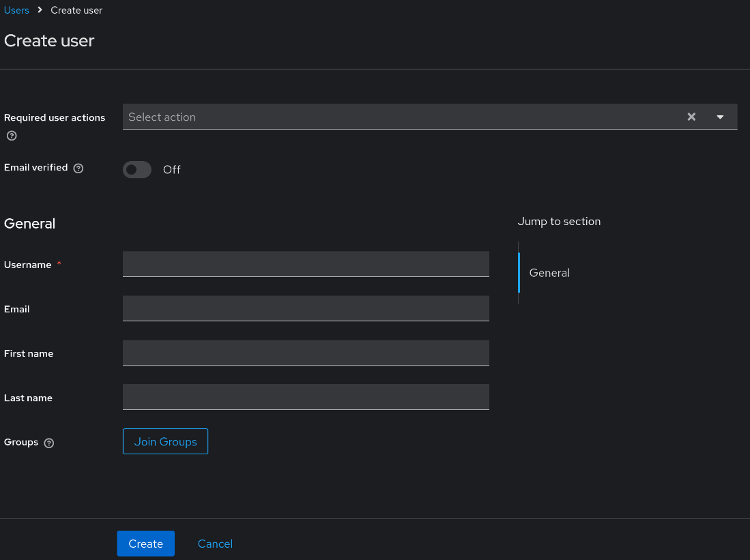Jump to the General section via navigation

coord(549,273)
